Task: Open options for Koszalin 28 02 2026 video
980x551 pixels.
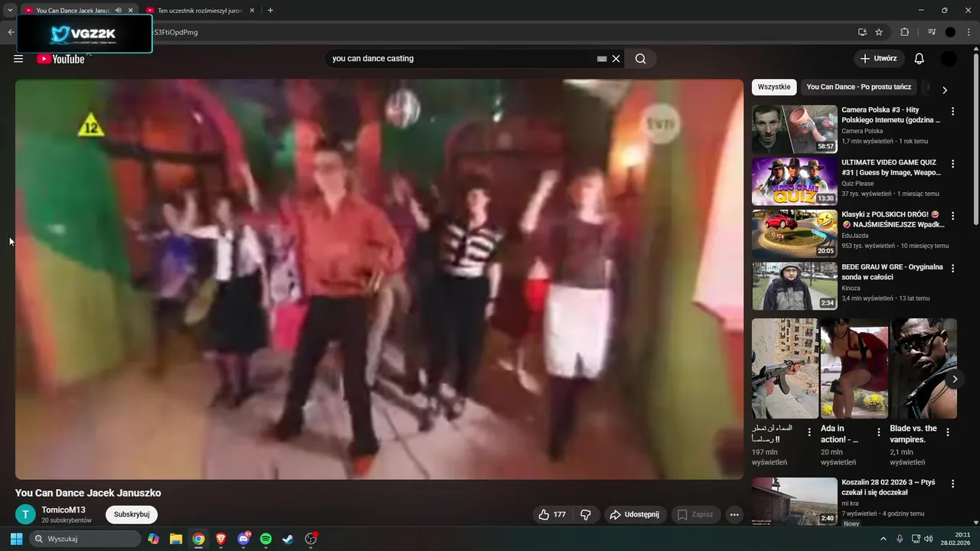Action: point(953,484)
